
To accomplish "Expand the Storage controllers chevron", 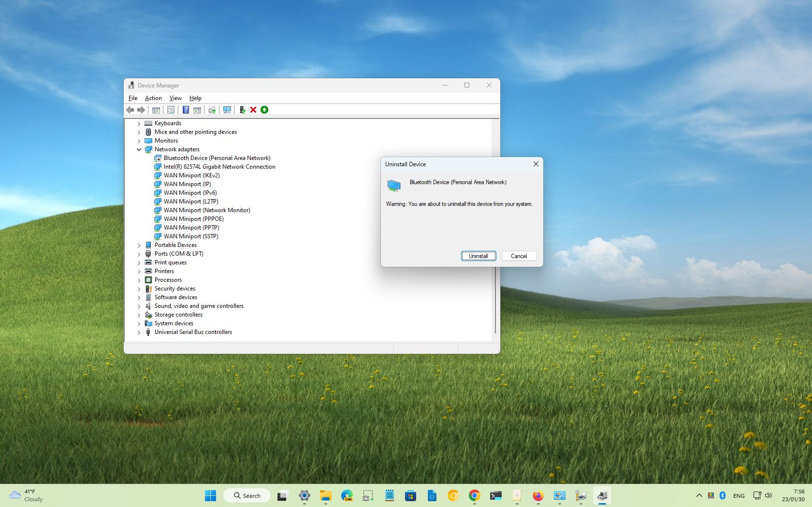I will 139,315.
